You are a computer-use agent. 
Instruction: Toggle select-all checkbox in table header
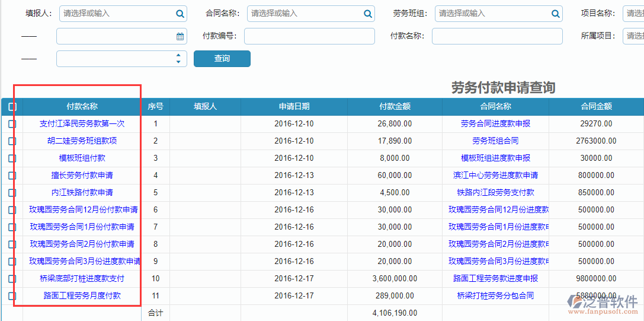click(12, 107)
